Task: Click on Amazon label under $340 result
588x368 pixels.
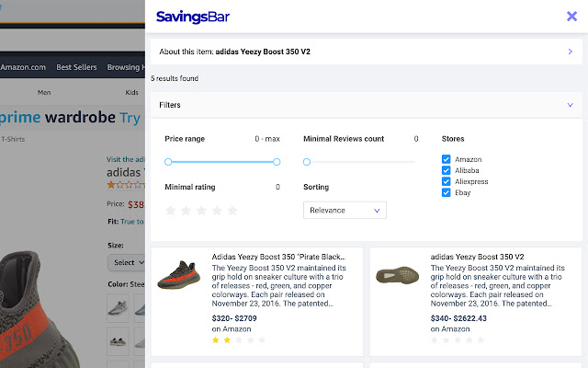Action: click(450, 329)
